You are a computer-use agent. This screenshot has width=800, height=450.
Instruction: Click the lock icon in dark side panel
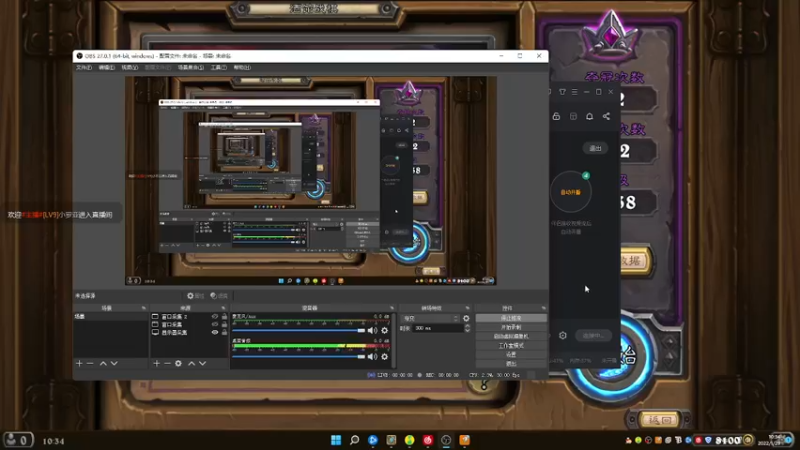[556, 116]
